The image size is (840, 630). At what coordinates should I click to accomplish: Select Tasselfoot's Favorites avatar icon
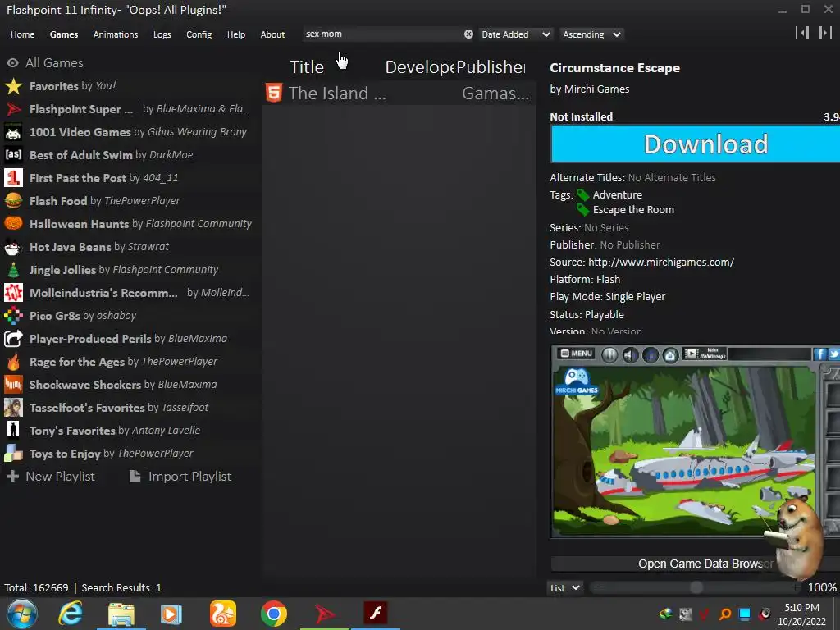pyautogui.click(x=13, y=408)
